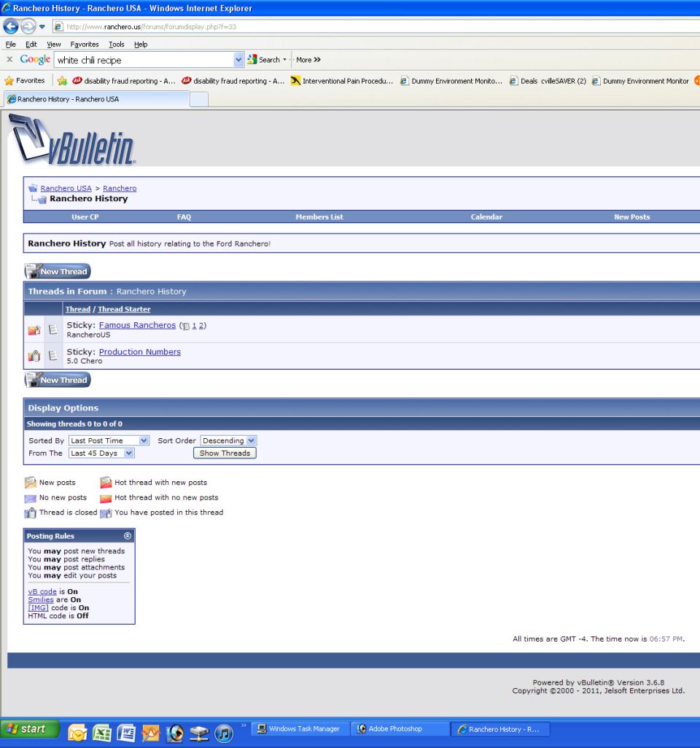Click the vBulletin logo
This screenshot has height=748, width=700.
click(x=71, y=140)
